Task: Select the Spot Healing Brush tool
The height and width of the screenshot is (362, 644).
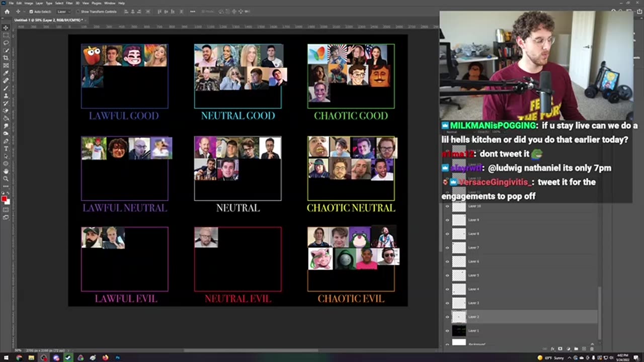Action: pos(6,79)
